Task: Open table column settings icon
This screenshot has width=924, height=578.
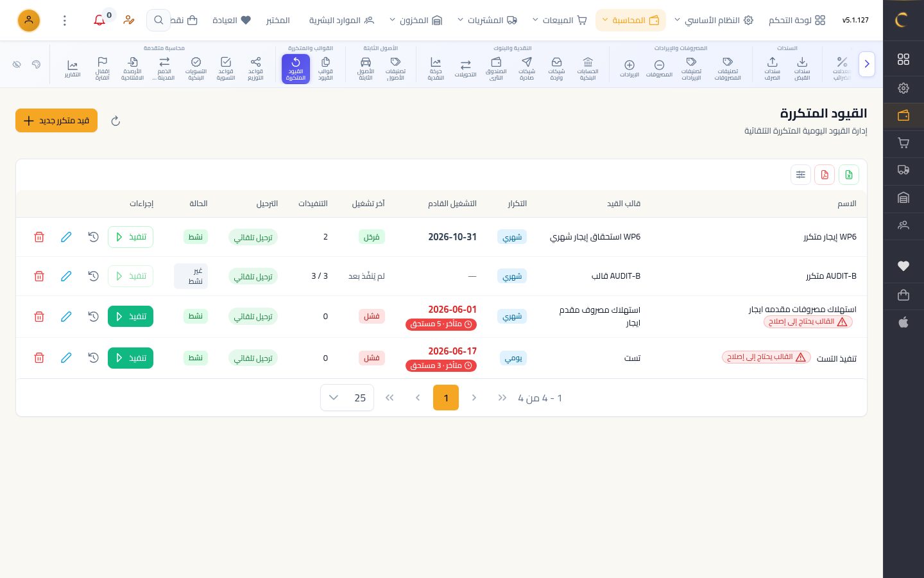Action: (x=801, y=175)
